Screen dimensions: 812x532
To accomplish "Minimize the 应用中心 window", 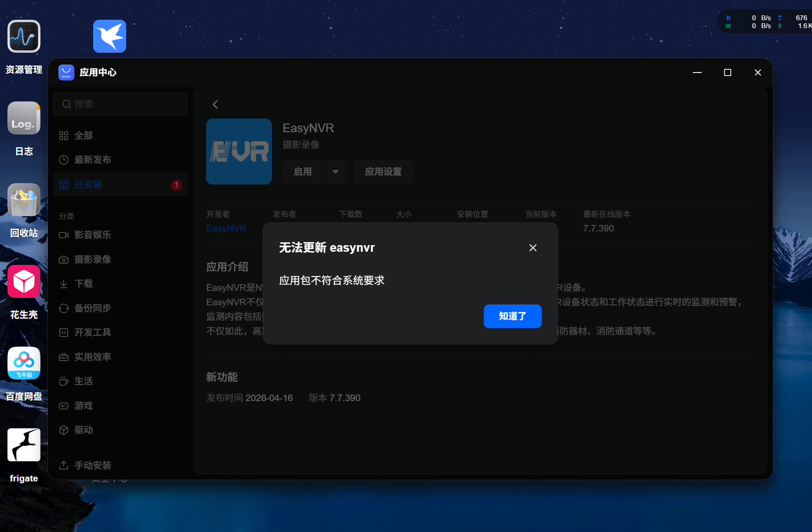I will (x=697, y=72).
